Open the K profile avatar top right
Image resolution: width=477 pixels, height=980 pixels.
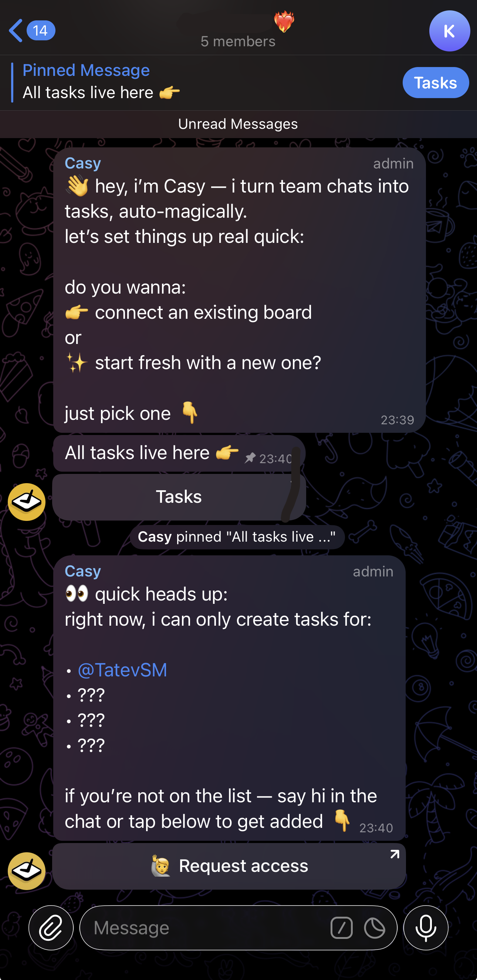(x=449, y=31)
